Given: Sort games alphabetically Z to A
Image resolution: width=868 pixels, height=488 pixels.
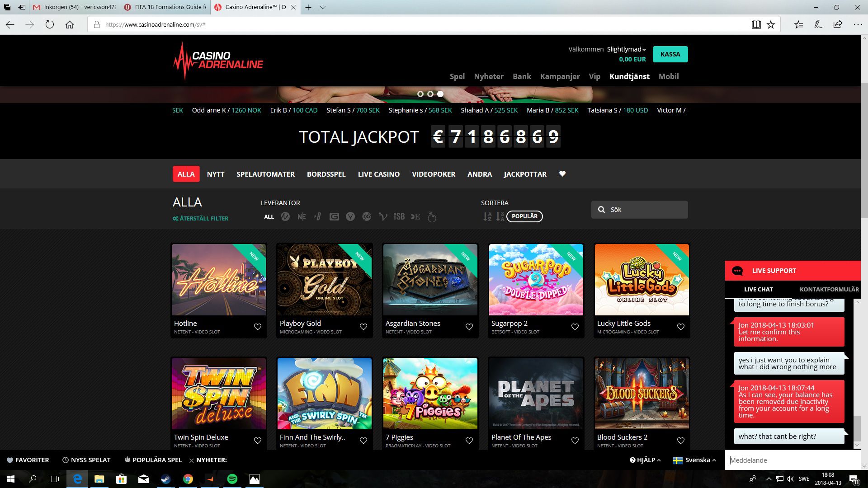Looking at the screenshot, I should [500, 216].
